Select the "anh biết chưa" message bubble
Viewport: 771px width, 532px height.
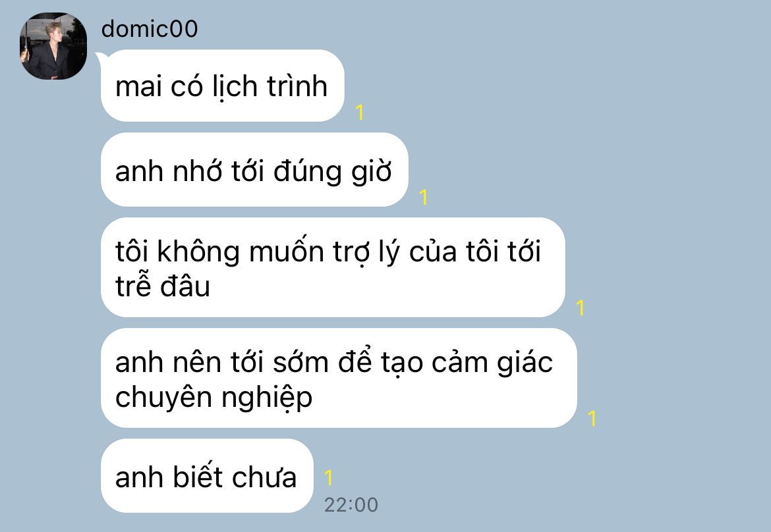coord(207,475)
